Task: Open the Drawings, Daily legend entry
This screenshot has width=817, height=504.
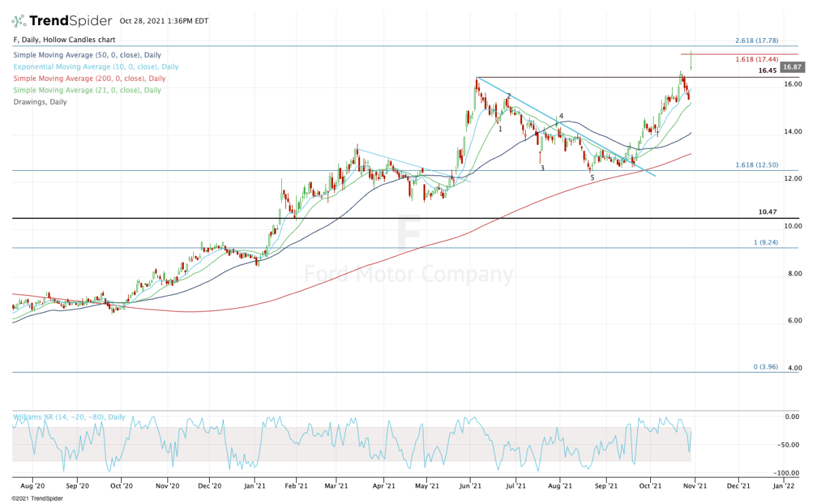Action: pos(39,102)
